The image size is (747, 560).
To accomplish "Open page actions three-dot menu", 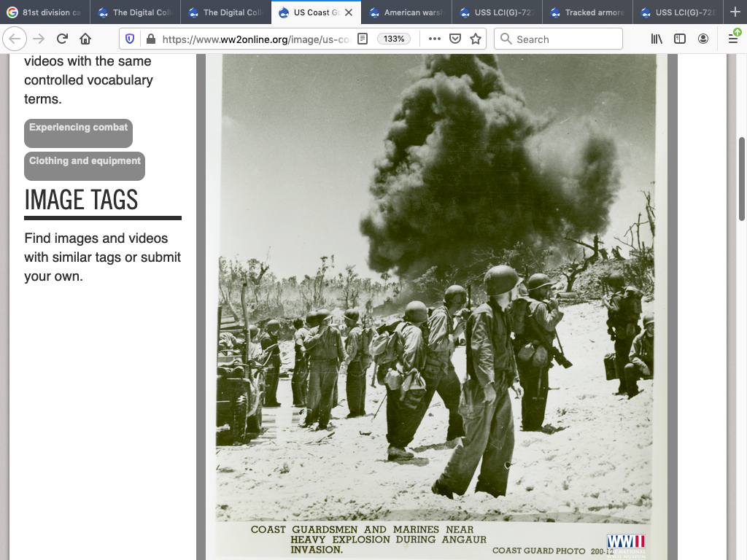I will tap(435, 39).
